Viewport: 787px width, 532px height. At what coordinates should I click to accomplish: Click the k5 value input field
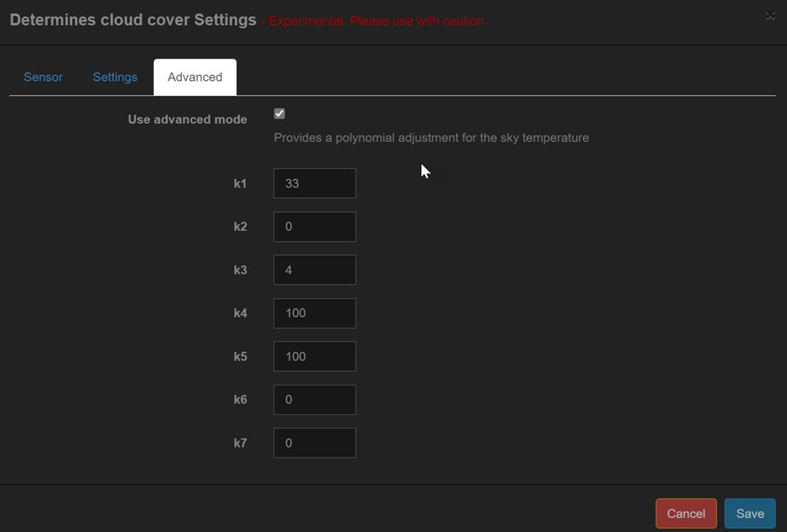[314, 355]
